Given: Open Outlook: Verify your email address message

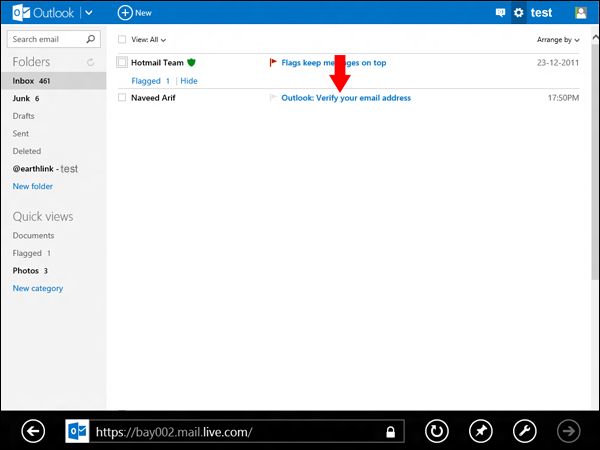Looking at the screenshot, I should [346, 98].
